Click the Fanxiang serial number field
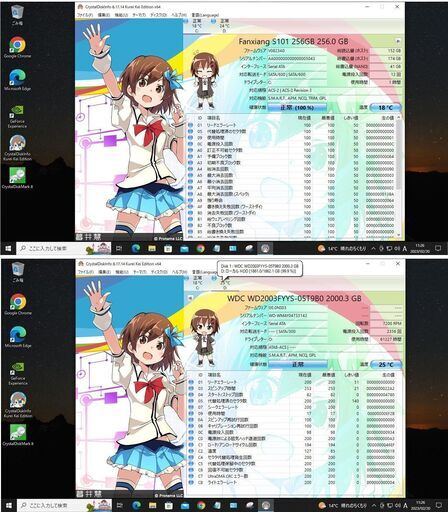 [x=297, y=59]
